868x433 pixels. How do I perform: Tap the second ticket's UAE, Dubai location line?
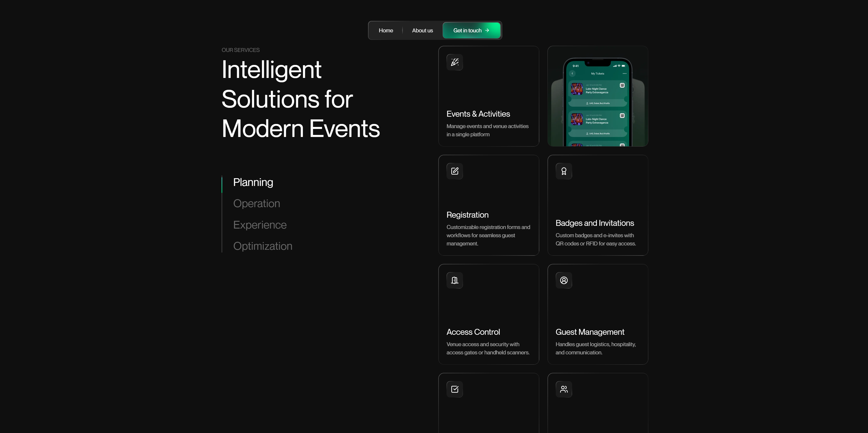[598, 134]
